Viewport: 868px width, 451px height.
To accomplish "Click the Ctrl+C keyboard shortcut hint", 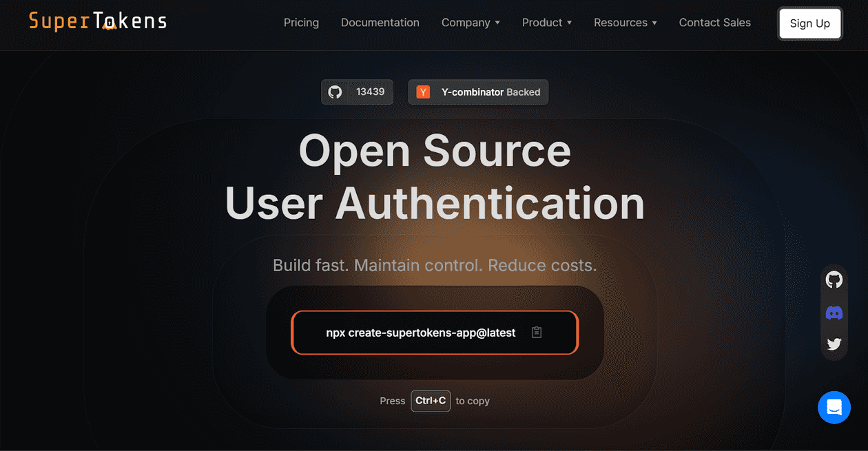I will tap(431, 401).
